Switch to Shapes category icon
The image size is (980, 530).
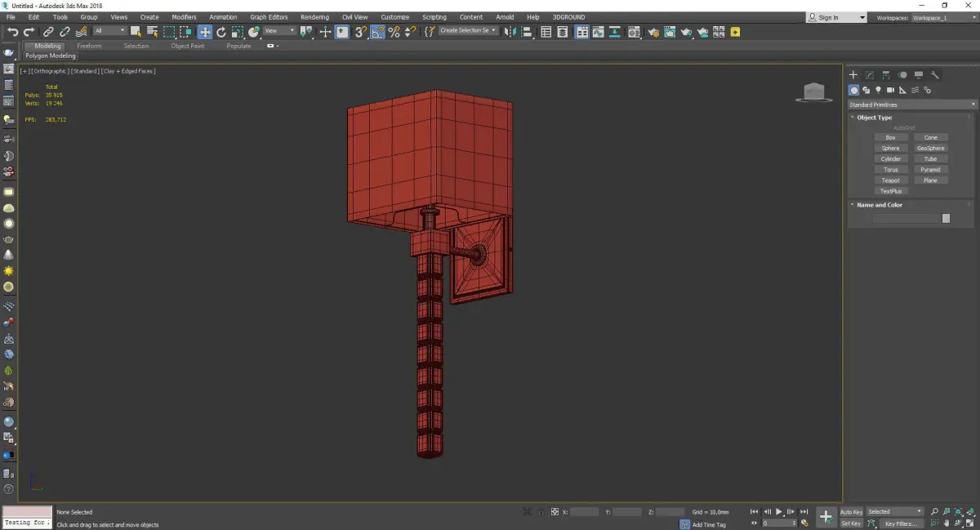click(866, 90)
